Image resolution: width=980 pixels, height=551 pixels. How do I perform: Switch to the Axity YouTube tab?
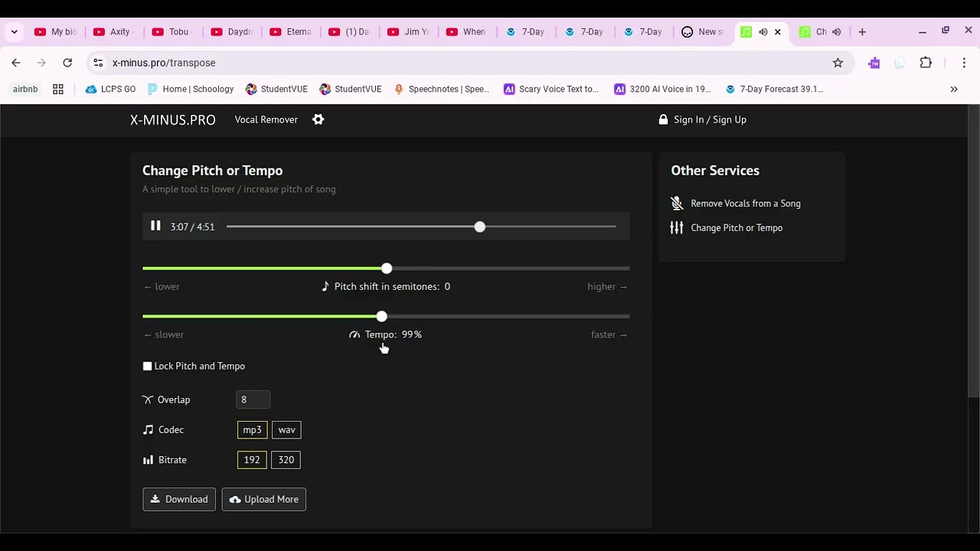pos(114,31)
